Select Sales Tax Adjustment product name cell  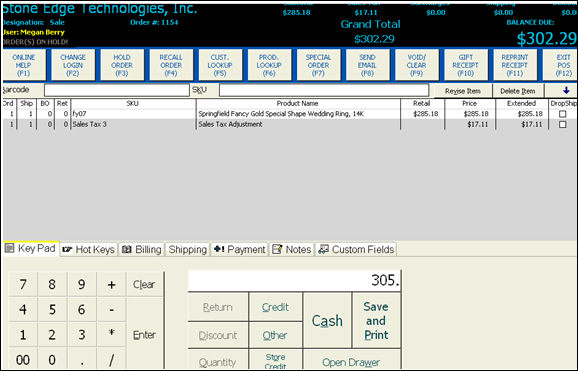click(x=298, y=125)
